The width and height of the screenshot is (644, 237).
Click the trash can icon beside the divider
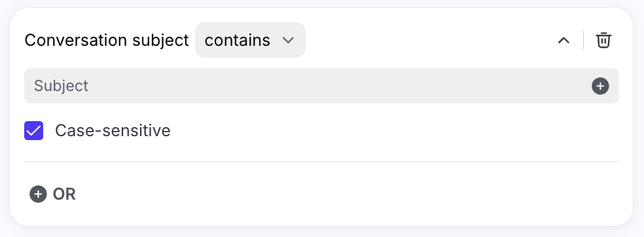pyautogui.click(x=603, y=40)
